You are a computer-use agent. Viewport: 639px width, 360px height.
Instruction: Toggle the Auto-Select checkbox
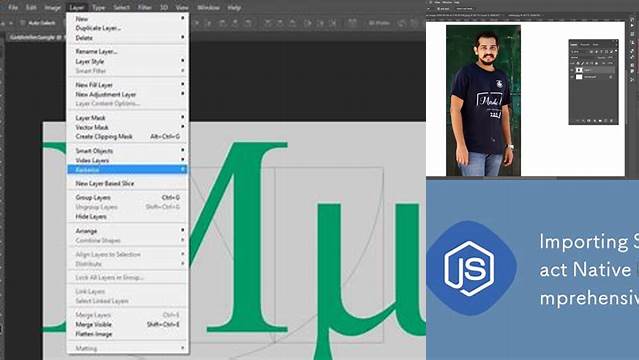coord(23,23)
